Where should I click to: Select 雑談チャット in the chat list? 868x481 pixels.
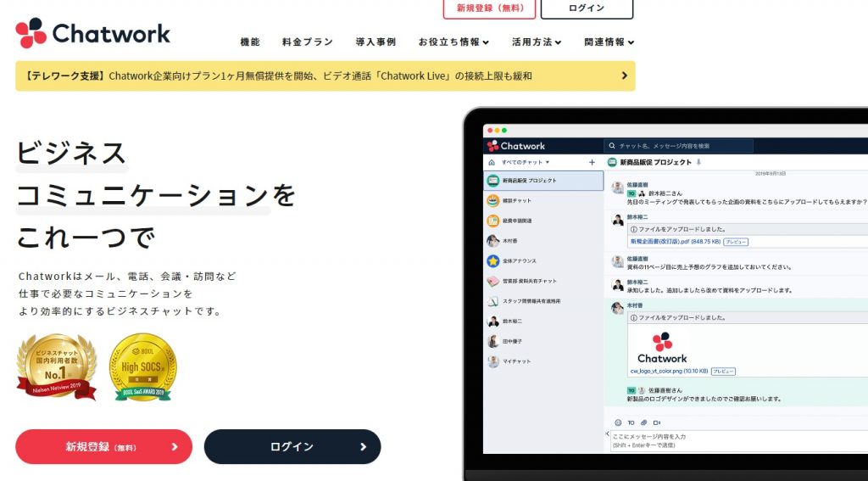pyautogui.click(x=543, y=200)
